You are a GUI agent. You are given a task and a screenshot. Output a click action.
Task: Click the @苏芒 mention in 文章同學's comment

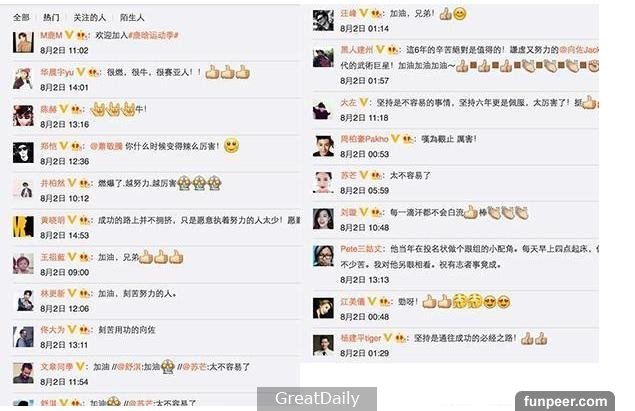[194, 367]
